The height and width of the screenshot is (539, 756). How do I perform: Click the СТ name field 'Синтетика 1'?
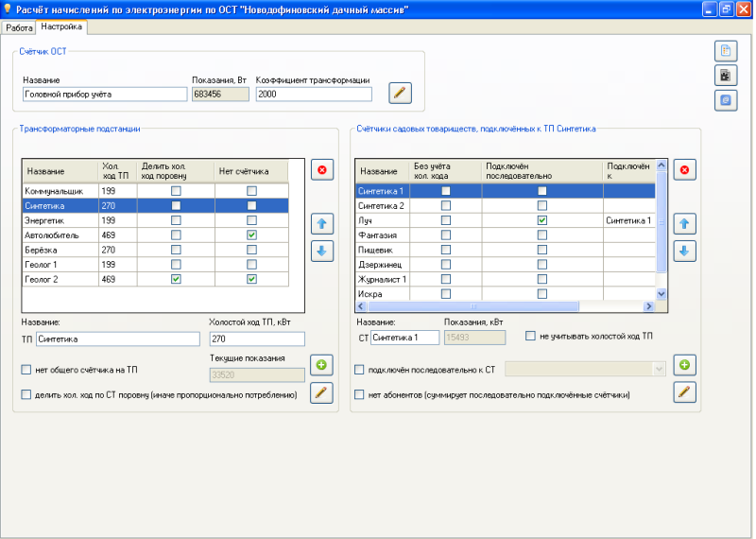tap(405, 338)
